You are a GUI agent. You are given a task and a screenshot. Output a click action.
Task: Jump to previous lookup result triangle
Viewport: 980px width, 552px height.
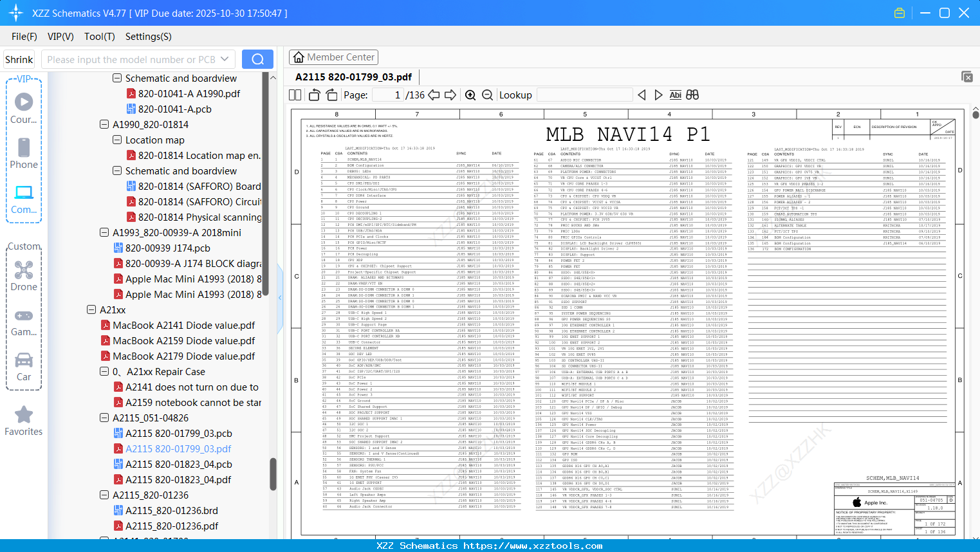[642, 95]
